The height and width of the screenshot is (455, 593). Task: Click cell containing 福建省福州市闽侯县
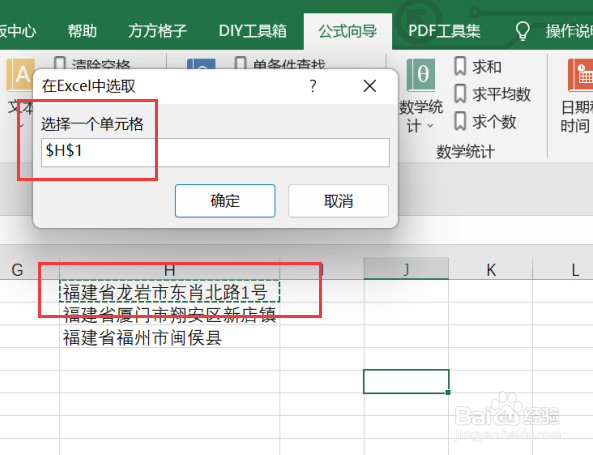click(169, 337)
